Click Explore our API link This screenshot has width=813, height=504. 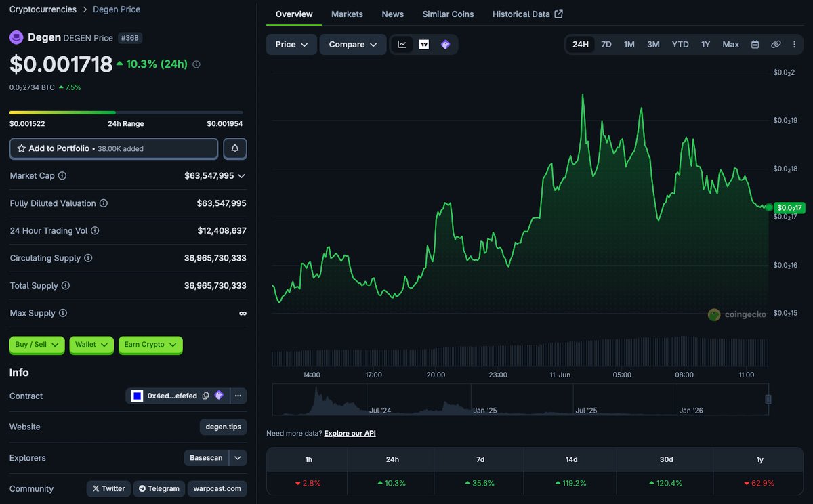350,433
